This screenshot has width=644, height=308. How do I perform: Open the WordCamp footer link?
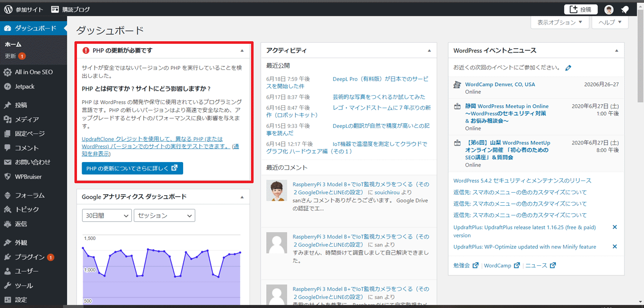click(x=502, y=265)
